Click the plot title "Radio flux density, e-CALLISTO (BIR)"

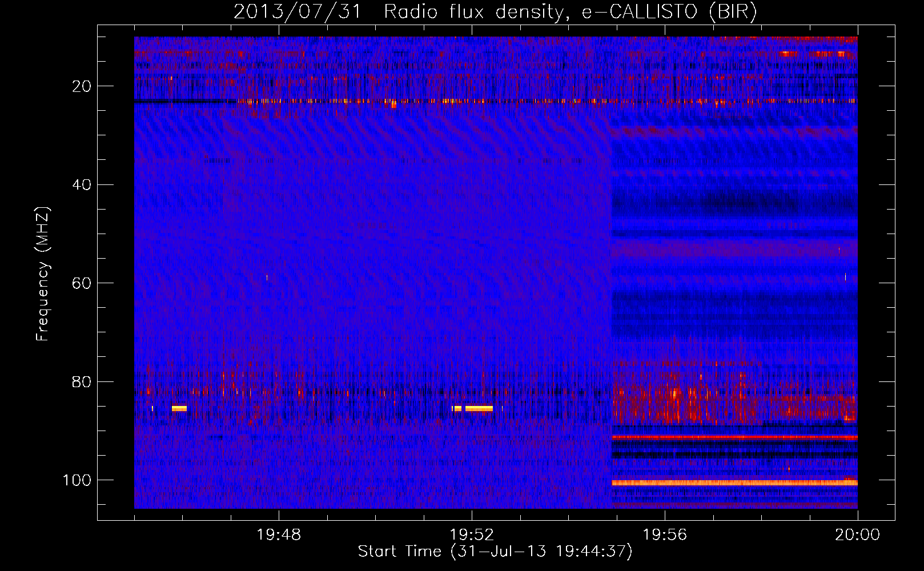571,11
